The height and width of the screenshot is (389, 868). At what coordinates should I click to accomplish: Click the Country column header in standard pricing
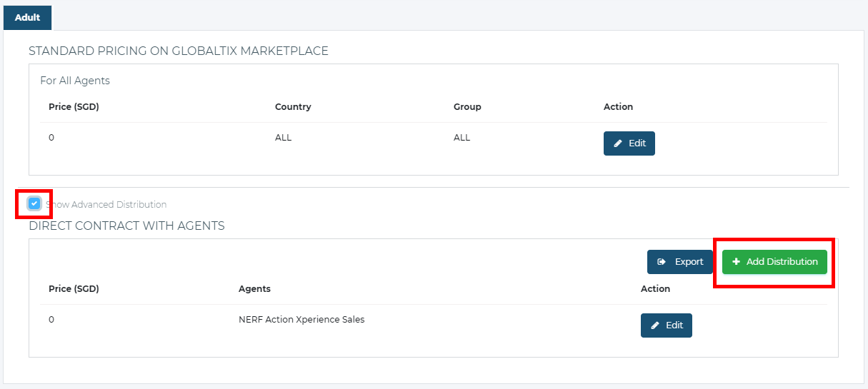[x=293, y=107]
